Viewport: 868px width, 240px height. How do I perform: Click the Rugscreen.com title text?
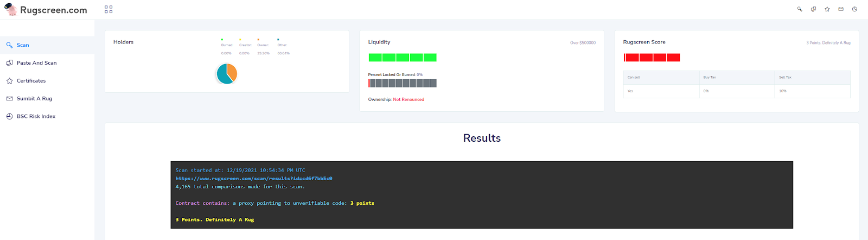[x=54, y=10]
